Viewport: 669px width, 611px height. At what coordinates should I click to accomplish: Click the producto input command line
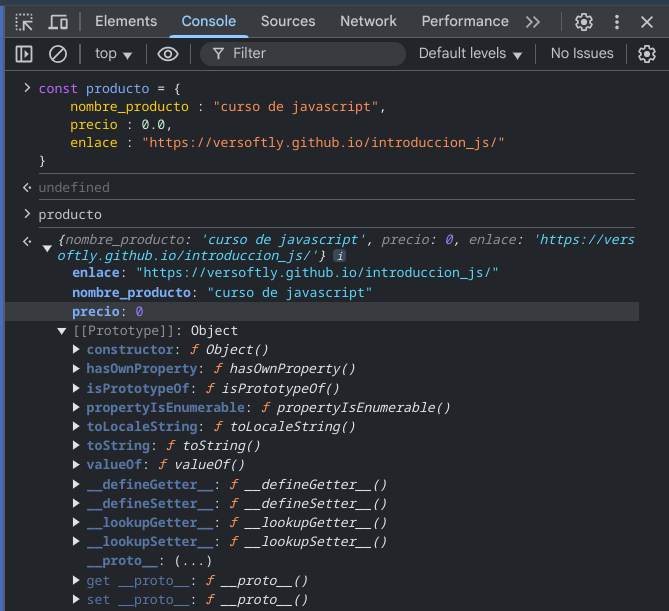pos(70,214)
